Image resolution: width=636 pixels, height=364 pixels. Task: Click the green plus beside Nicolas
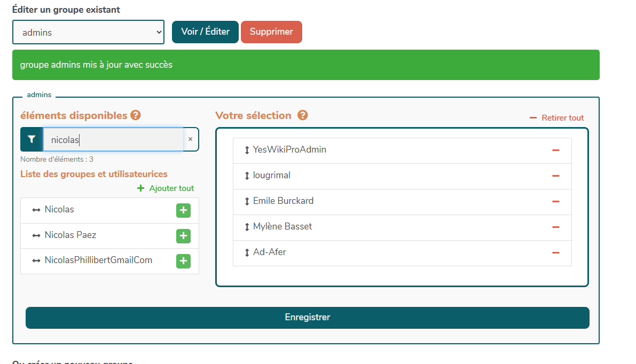tap(183, 210)
